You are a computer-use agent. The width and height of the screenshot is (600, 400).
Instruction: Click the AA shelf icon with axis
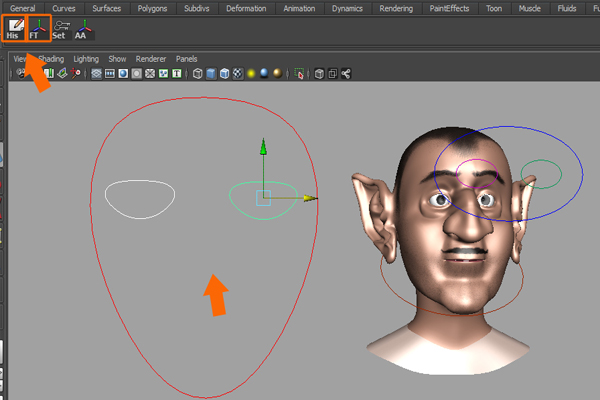pos(84,30)
